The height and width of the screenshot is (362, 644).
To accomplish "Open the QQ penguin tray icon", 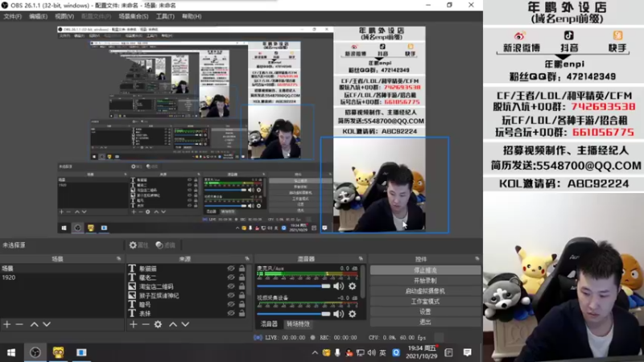I will click(x=349, y=352).
